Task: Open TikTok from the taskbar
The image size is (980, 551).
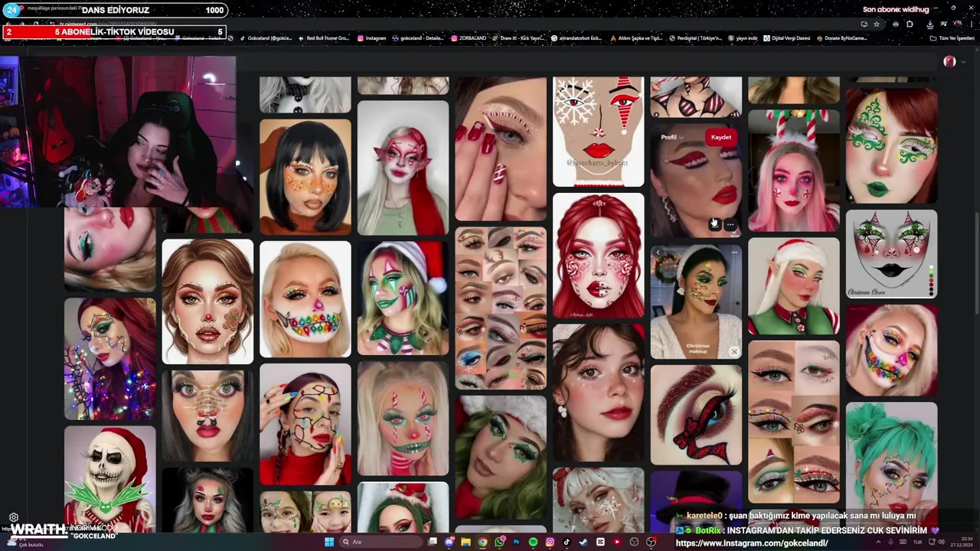Action: (567, 542)
